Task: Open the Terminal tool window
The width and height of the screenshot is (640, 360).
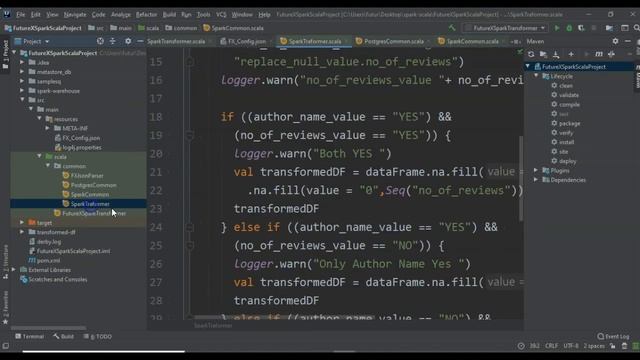Action: (29, 337)
